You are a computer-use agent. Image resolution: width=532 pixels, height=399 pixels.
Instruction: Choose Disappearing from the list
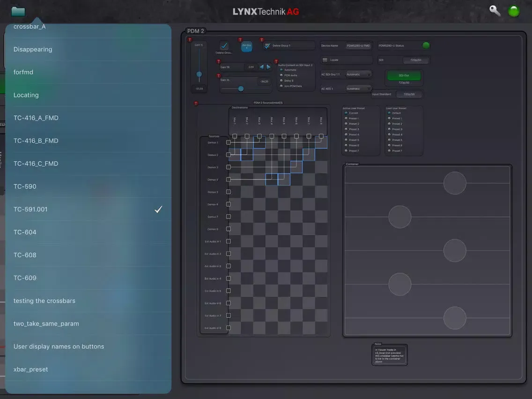tap(88, 49)
